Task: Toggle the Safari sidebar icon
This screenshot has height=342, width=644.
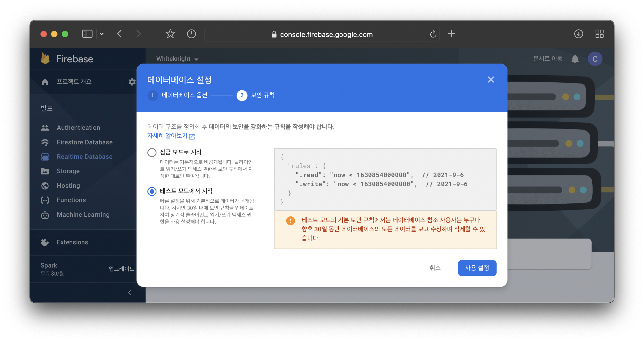Action: [x=87, y=34]
